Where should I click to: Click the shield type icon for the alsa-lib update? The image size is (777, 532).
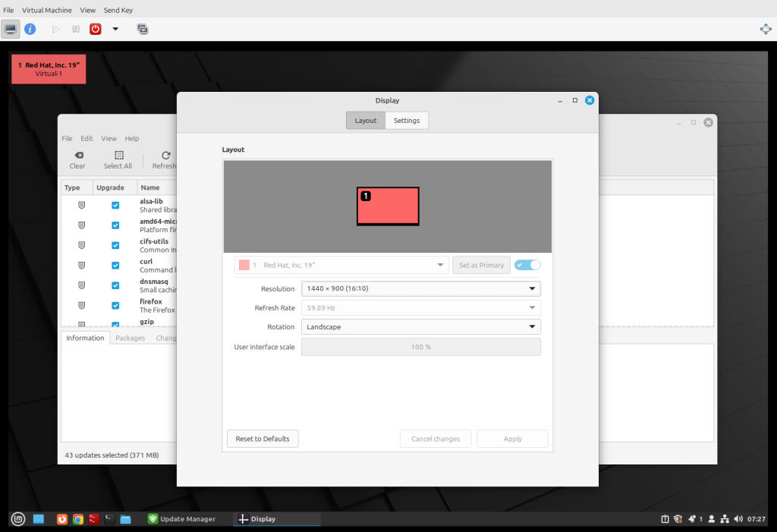82,205
